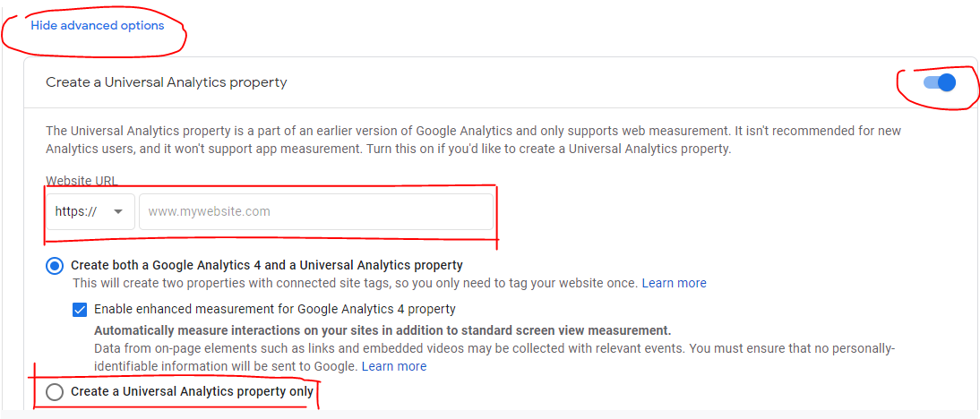This screenshot has width=980, height=419.
Task: Open Learn more about connected site tags
Action: coord(674,284)
